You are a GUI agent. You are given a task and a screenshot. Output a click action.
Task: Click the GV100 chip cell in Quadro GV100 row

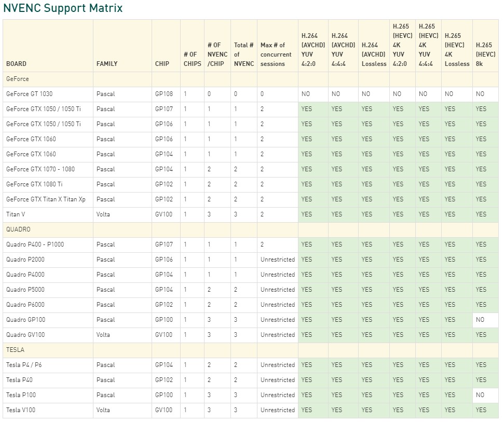164,335
